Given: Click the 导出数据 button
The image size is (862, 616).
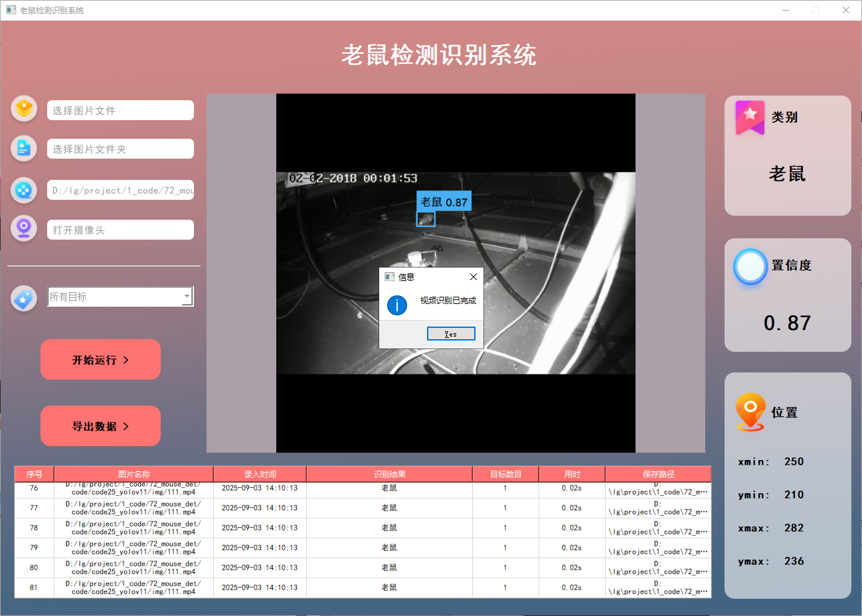Looking at the screenshot, I should pos(100,426).
